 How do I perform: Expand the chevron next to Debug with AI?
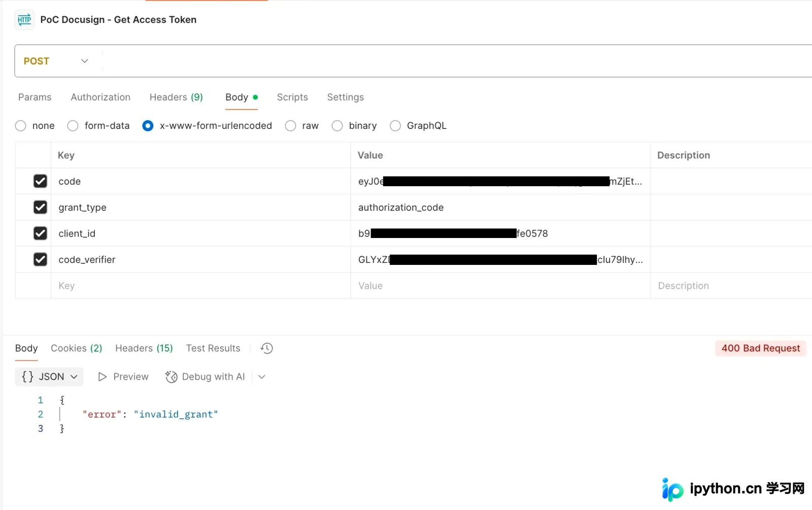[x=262, y=377]
